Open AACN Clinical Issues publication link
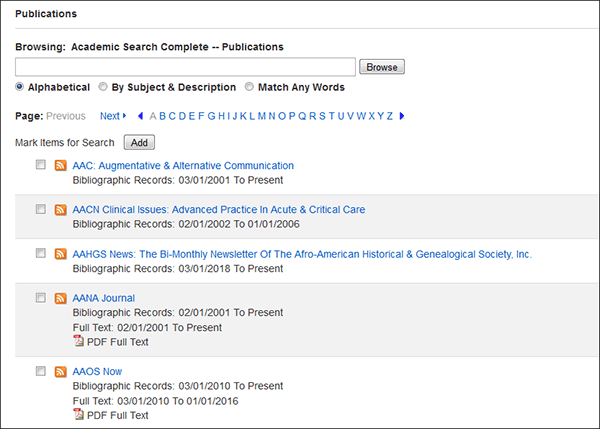 pyautogui.click(x=219, y=210)
